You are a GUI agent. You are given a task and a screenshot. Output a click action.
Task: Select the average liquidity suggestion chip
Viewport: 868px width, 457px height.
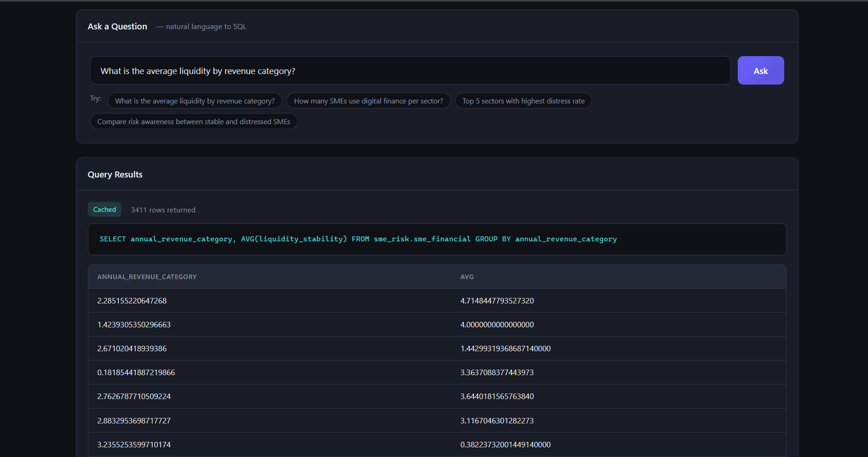coord(195,101)
